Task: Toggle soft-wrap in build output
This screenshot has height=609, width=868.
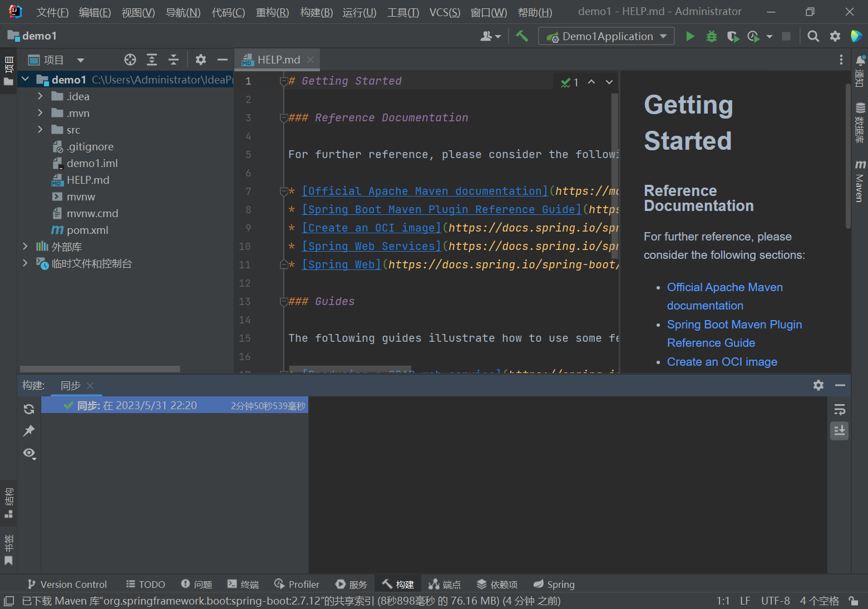Action: [x=840, y=410]
